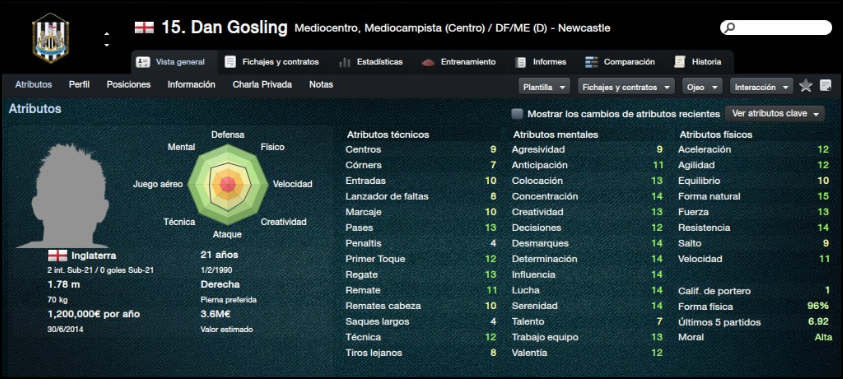The height and width of the screenshot is (379, 843).
Task: Click the Newcastle club crest icon
Action: coord(50,38)
